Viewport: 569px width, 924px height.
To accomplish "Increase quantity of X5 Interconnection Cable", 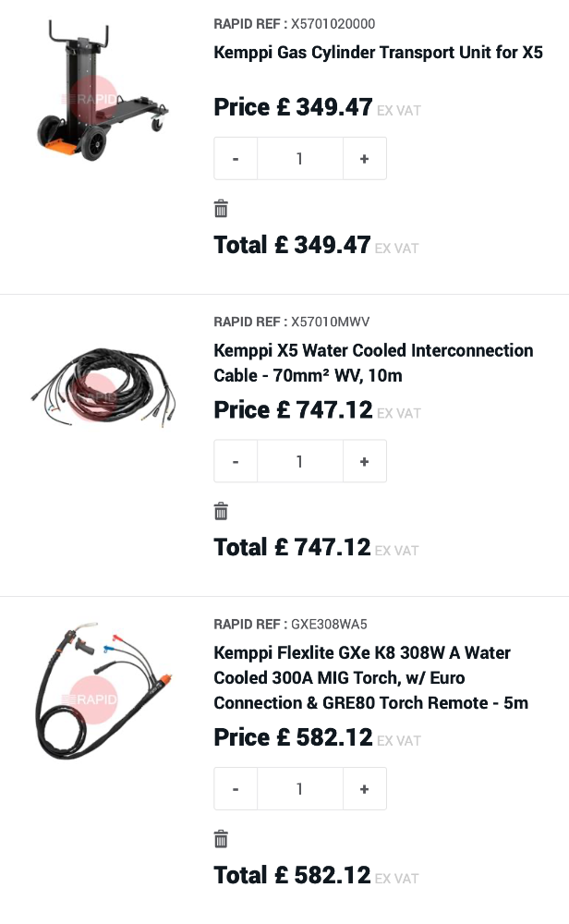I will [x=364, y=461].
